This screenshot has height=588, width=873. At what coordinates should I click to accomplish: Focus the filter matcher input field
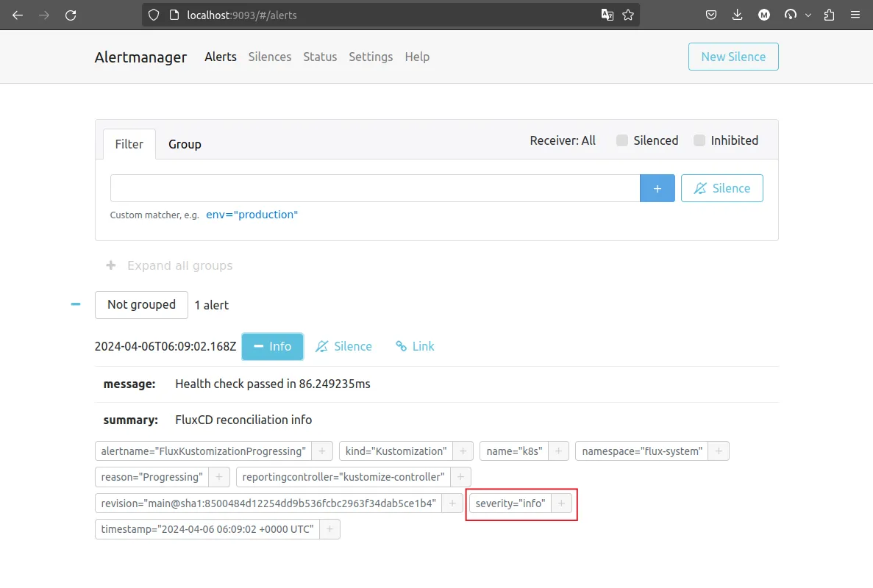tap(374, 188)
